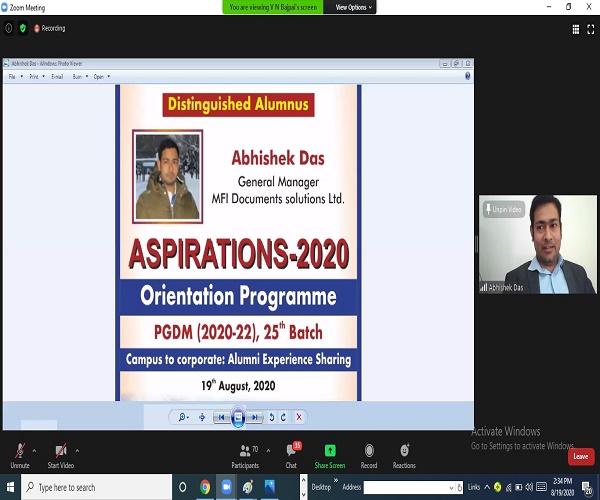Start recording with the Record button
600x500 pixels.
[369, 456]
